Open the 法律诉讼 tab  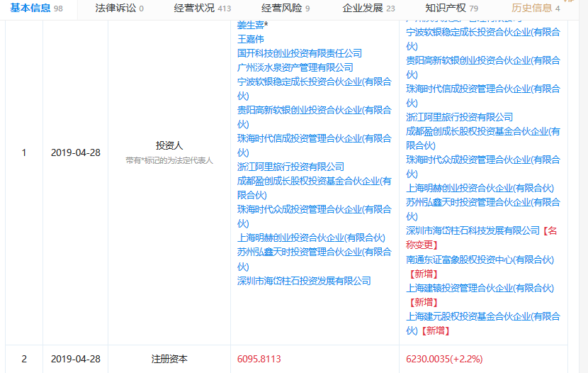[119, 8]
